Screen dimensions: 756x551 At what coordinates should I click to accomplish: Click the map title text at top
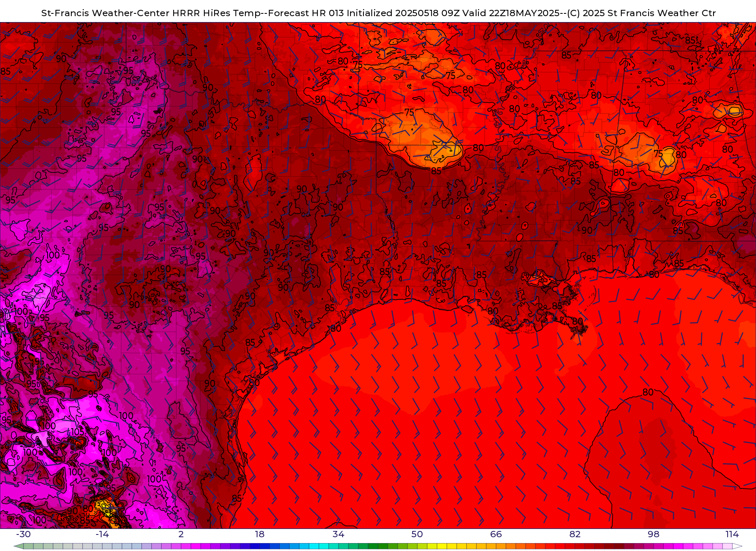pyautogui.click(x=378, y=13)
